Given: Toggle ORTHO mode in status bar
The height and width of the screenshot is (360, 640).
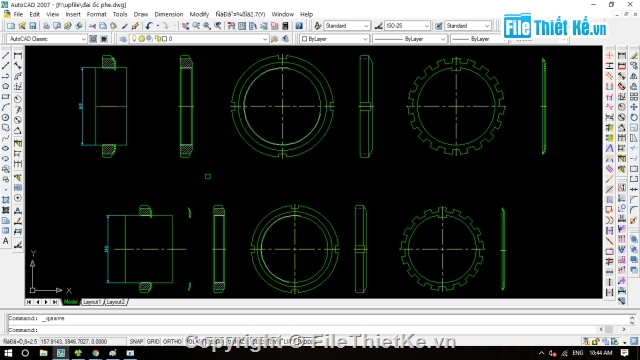Looking at the screenshot, I should coord(172,341).
